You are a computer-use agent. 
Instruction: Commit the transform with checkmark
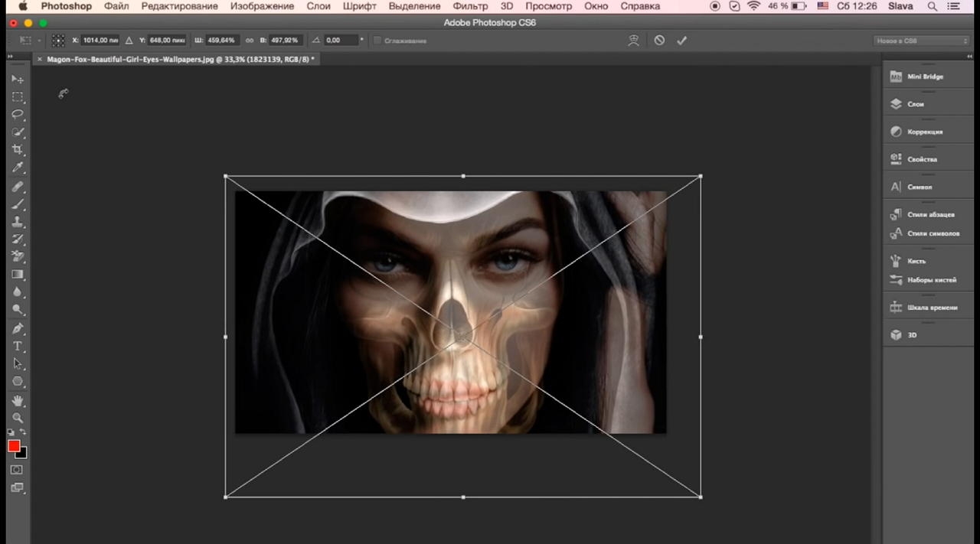(681, 41)
